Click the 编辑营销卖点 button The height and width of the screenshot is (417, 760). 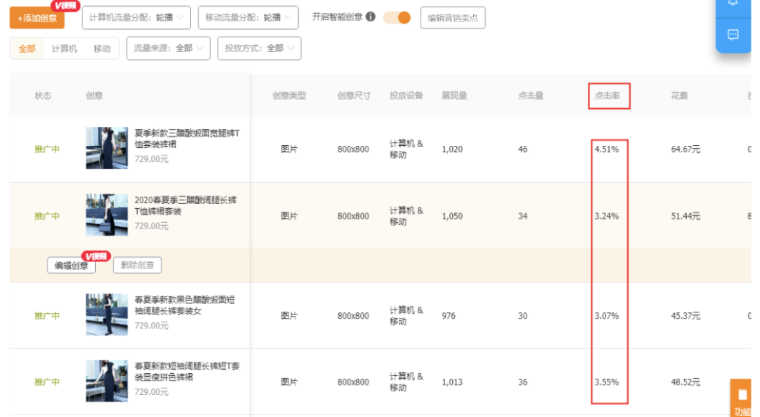tap(453, 18)
